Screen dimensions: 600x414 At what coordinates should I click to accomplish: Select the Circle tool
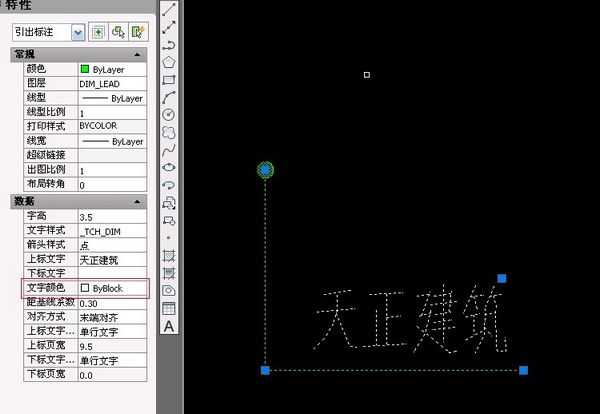[x=169, y=114]
